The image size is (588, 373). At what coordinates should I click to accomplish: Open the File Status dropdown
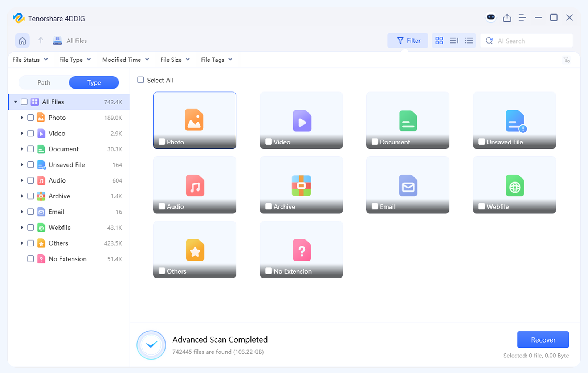pos(30,60)
